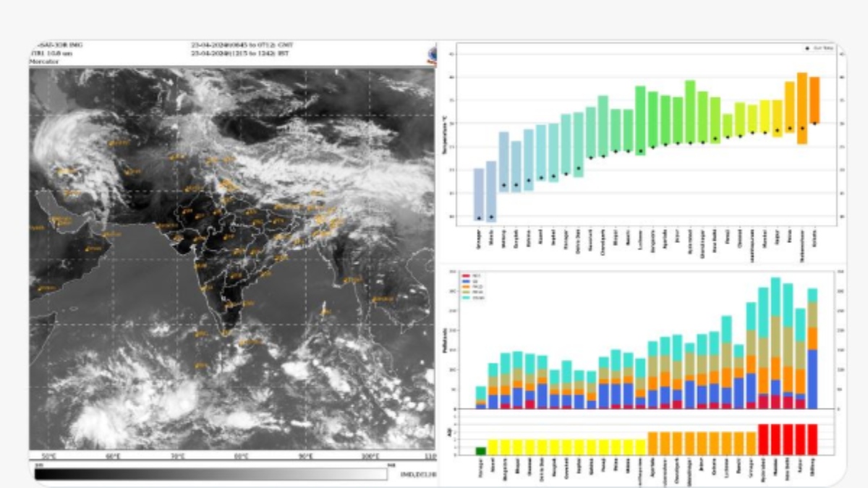
Task: Click the grayscale colorbar below the satellite map
Action: pos(210,474)
